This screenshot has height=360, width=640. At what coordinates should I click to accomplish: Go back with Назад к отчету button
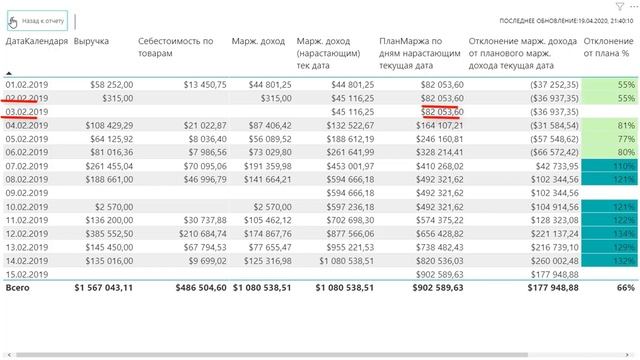point(38,21)
